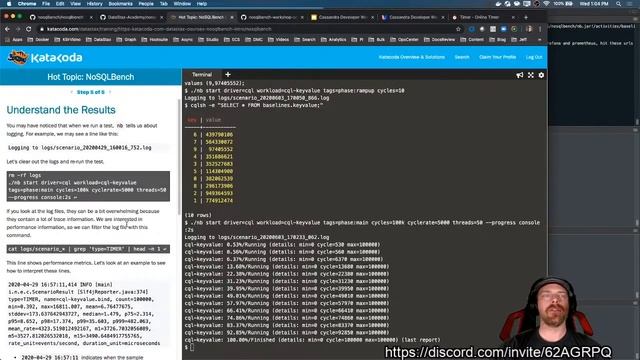Open the Search link in Katacoda header
This screenshot has width=640, height=360.
[x=462, y=57]
